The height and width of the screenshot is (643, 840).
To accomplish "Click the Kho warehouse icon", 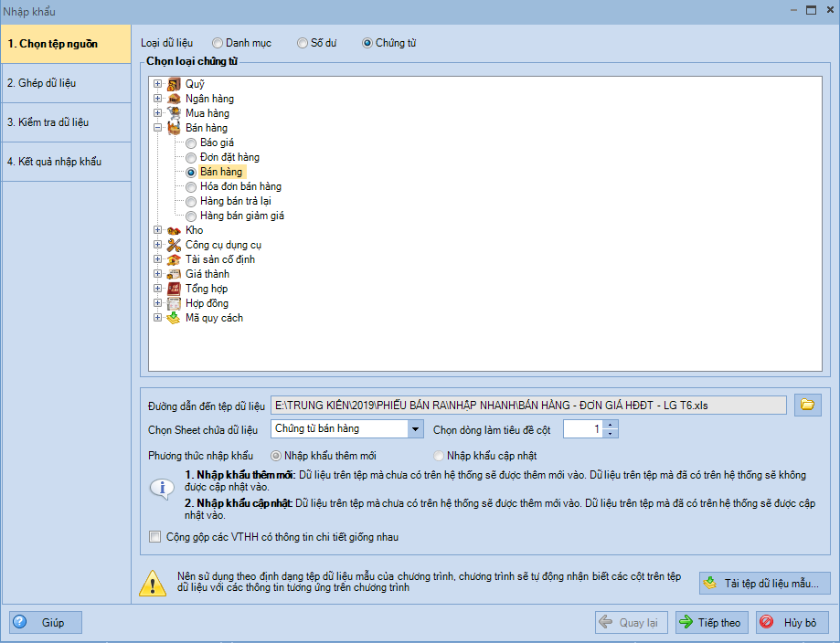I will [174, 230].
